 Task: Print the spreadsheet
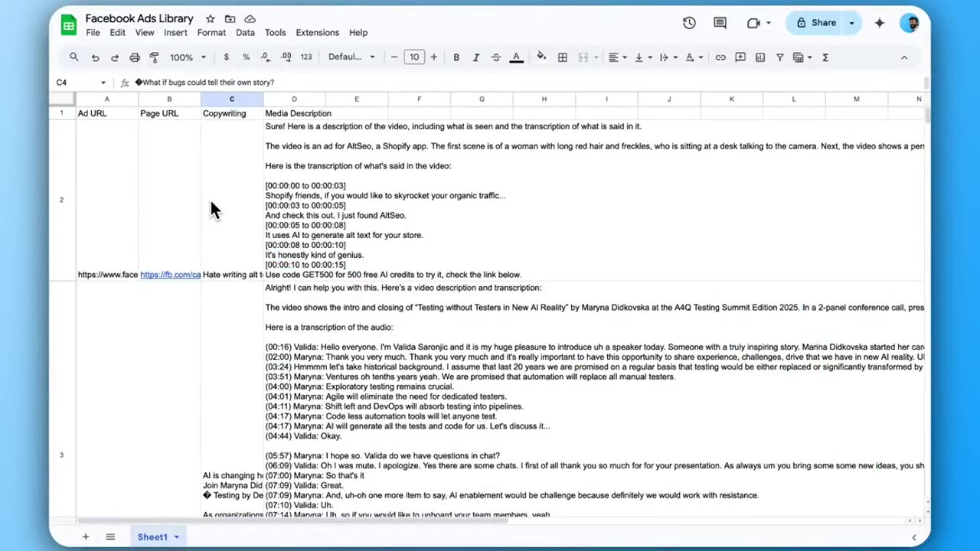click(135, 57)
